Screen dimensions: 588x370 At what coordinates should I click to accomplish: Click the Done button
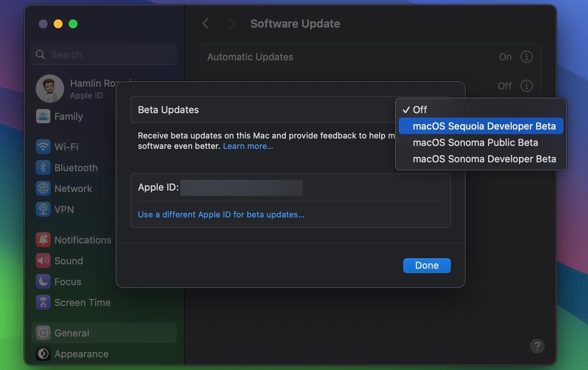[427, 265]
